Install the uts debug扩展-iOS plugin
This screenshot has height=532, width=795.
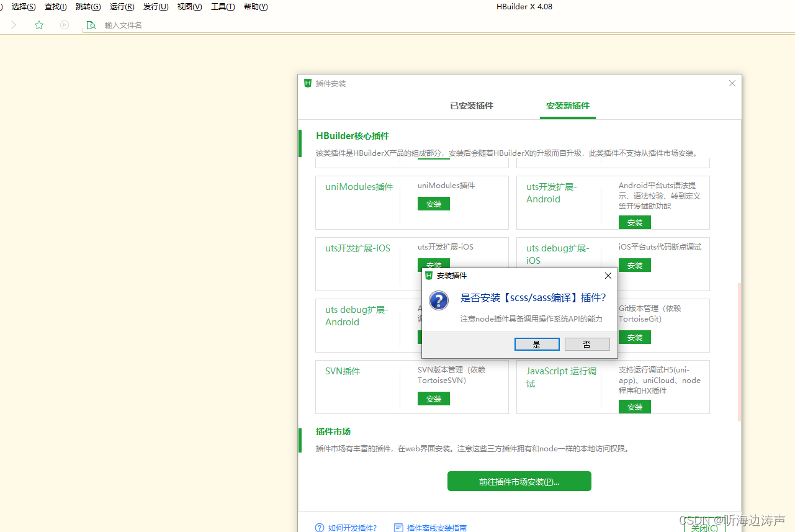635,265
